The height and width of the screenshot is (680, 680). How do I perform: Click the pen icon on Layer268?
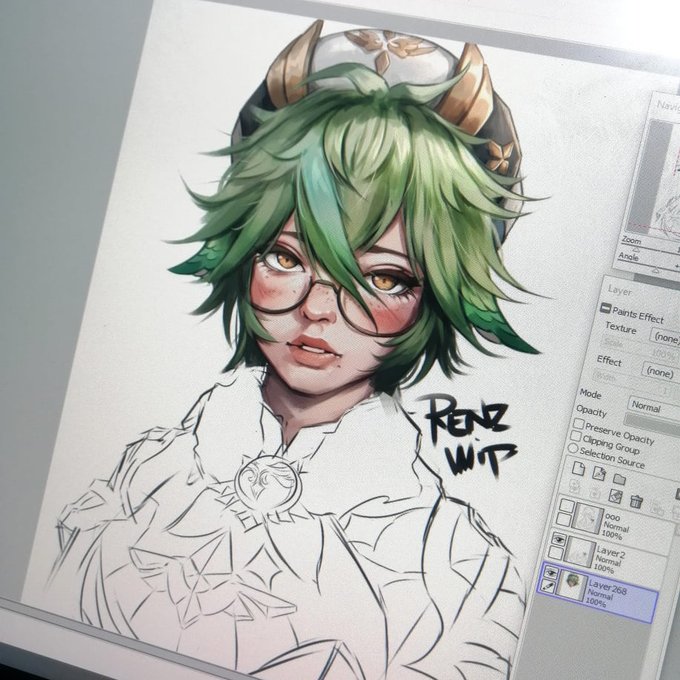(548, 586)
